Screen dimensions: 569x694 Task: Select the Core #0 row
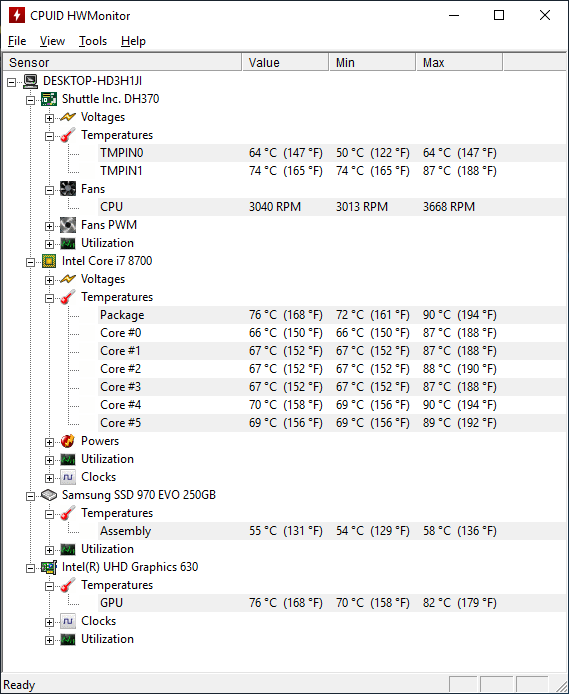(x=332, y=333)
